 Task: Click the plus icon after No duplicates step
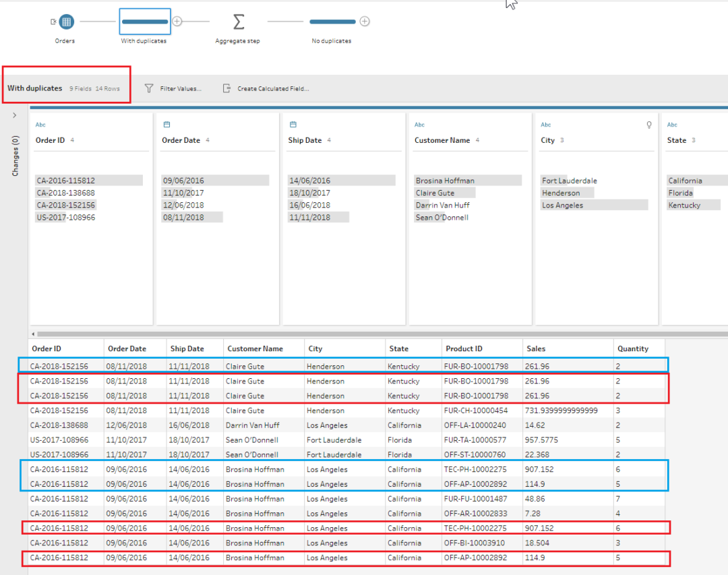(365, 21)
